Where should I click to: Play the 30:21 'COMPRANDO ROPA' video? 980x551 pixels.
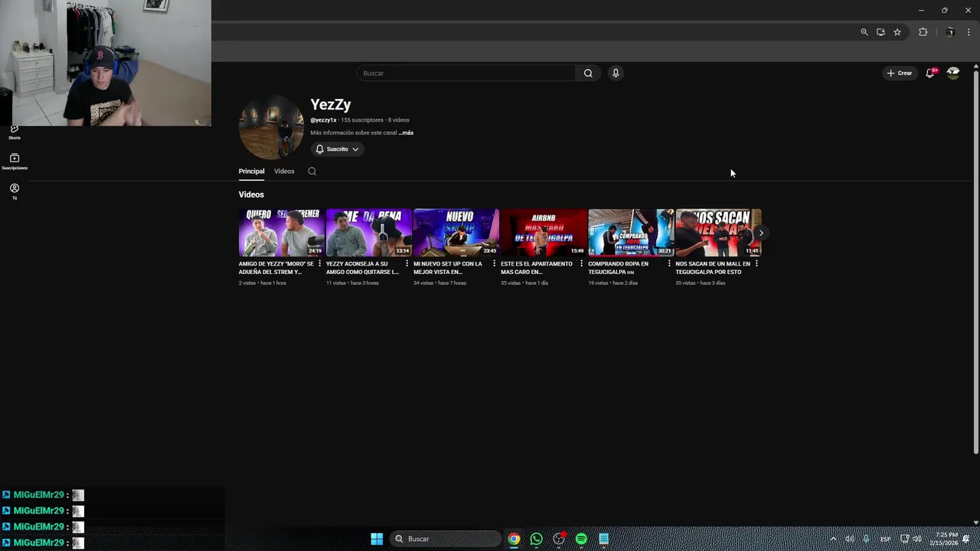pos(630,233)
